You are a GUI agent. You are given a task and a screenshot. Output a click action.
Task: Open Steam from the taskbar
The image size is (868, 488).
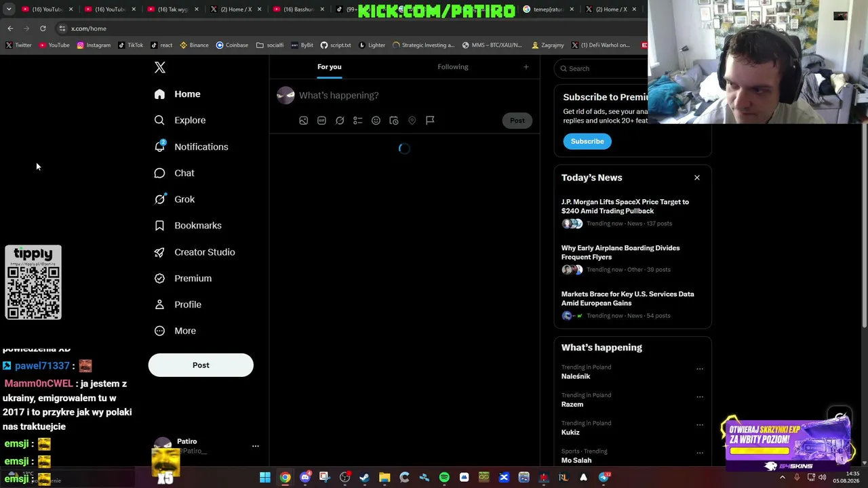365,478
